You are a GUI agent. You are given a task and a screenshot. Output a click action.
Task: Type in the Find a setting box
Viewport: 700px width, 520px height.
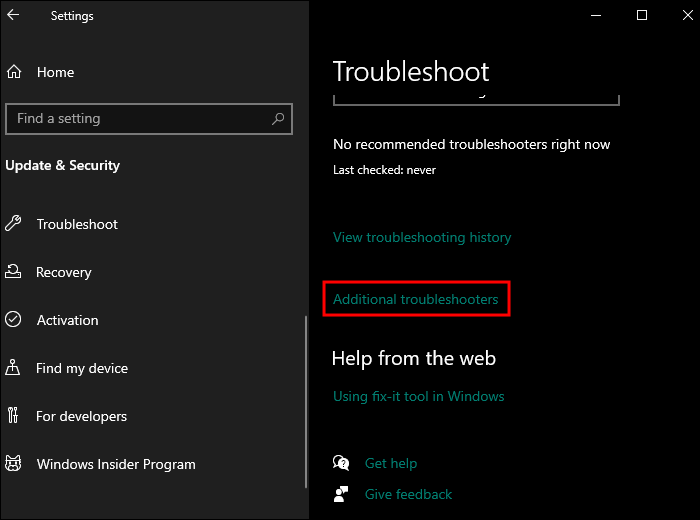[x=140, y=118]
